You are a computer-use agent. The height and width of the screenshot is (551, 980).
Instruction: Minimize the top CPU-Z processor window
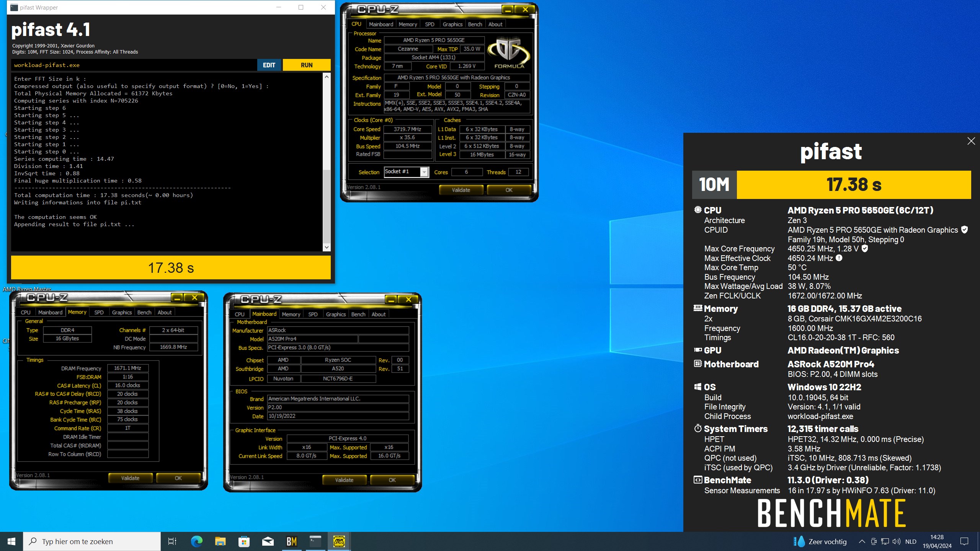click(x=508, y=10)
